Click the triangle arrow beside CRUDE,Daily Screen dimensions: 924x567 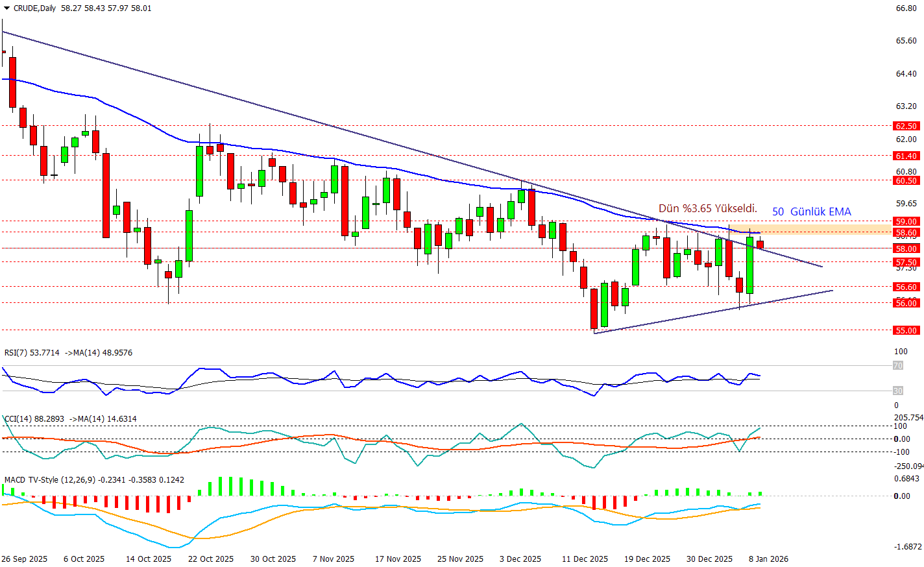pos(6,8)
